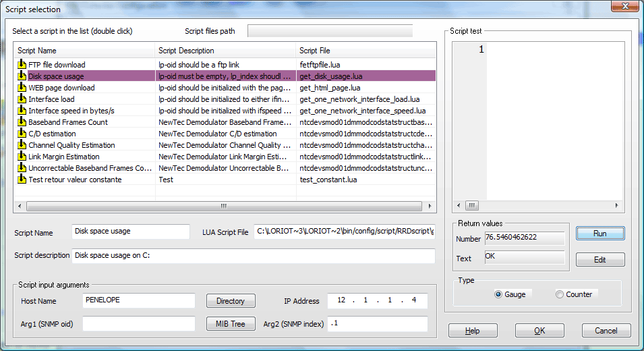
Task: Select the get_html_page.lua file cell
Action: tap(330, 88)
